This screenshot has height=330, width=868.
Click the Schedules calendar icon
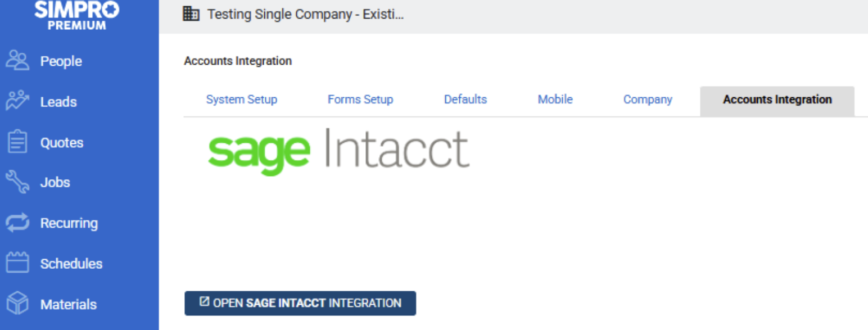pos(17,263)
